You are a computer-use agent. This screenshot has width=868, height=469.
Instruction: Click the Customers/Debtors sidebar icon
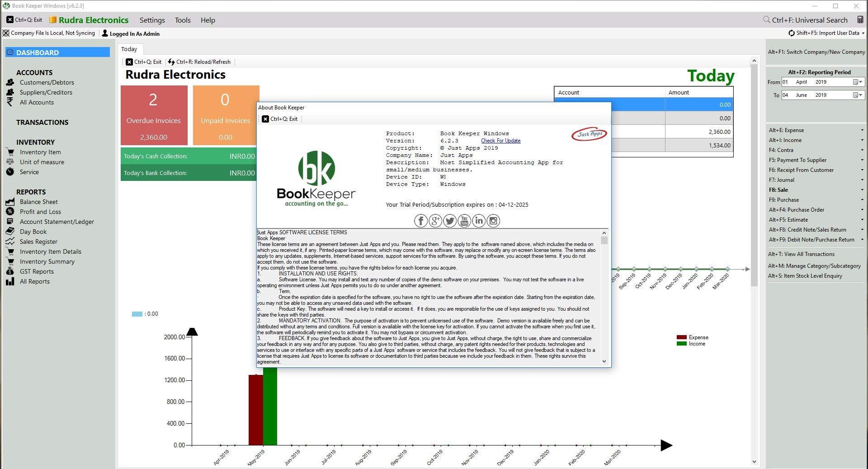pos(10,82)
